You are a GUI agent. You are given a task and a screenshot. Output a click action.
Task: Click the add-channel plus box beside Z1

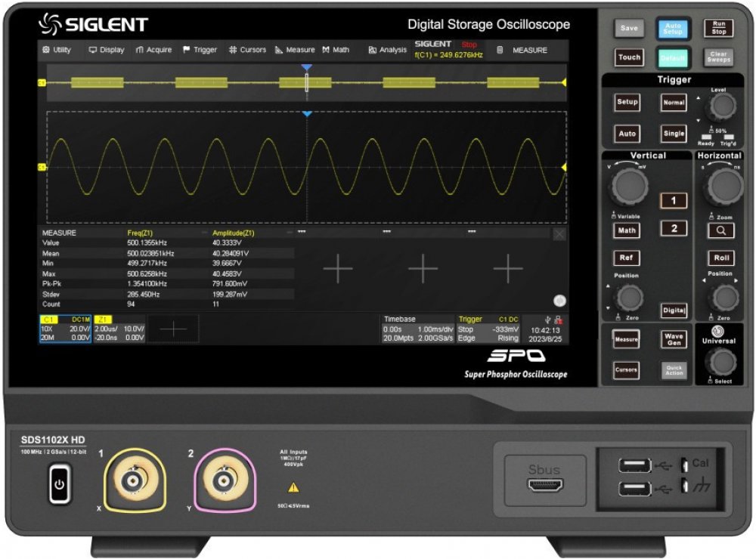[x=173, y=329]
